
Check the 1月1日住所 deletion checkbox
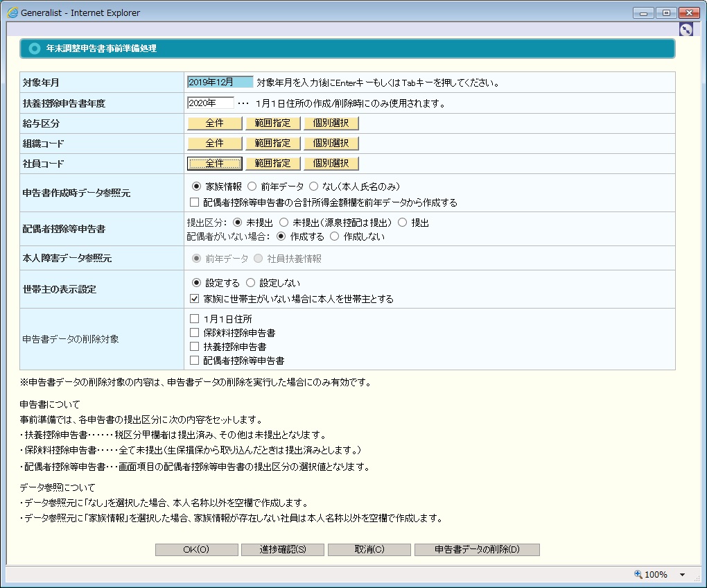(x=195, y=319)
